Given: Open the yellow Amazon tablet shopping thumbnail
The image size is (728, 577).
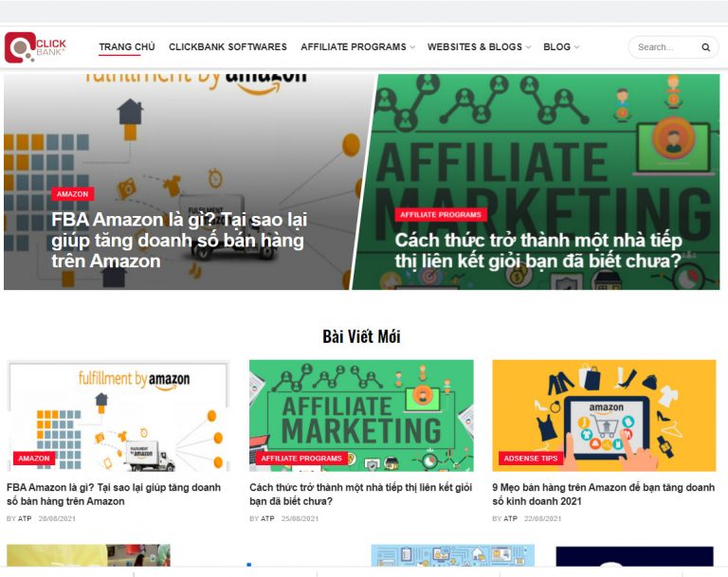Looking at the screenshot, I should tap(604, 415).
